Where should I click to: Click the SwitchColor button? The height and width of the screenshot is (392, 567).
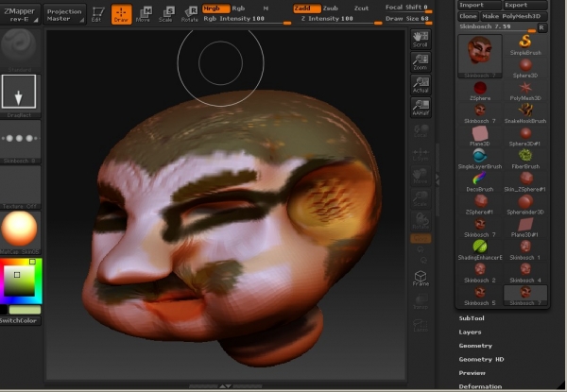[19, 321]
